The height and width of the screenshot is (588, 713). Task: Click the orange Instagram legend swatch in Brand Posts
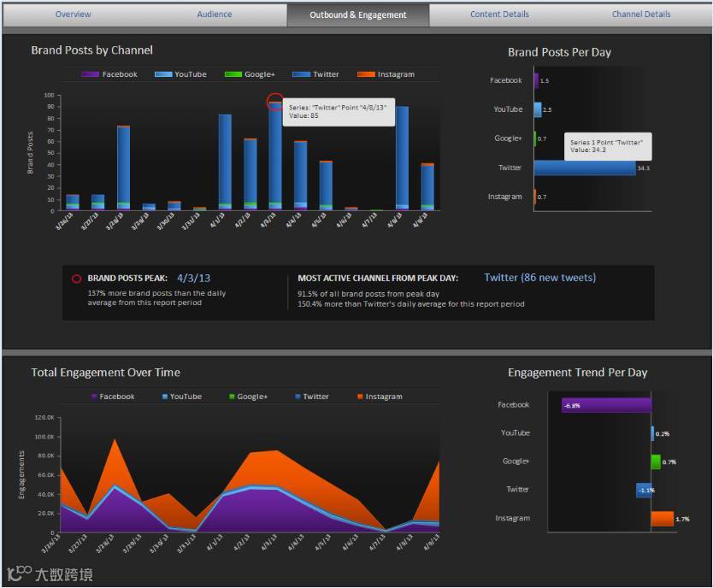(x=366, y=74)
